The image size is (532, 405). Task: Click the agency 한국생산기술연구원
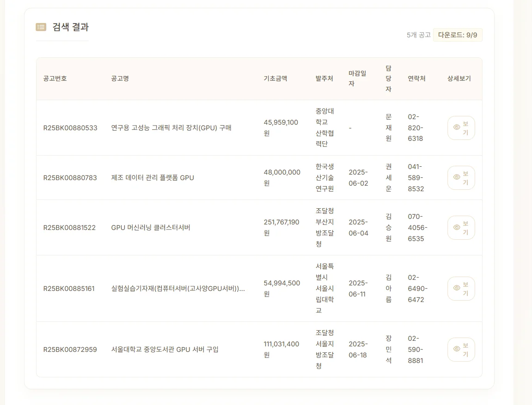pyautogui.click(x=324, y=178)
